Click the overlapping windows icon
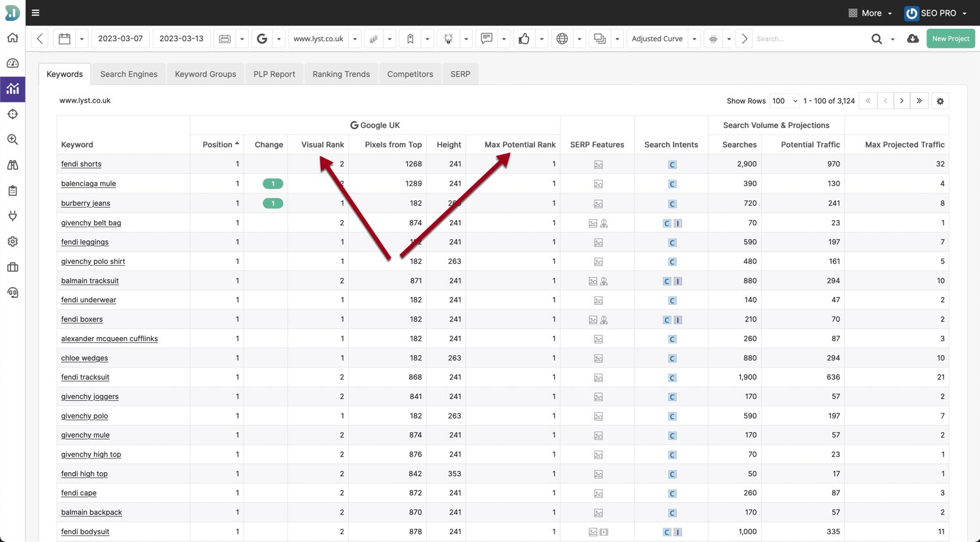 click(600, 39)
